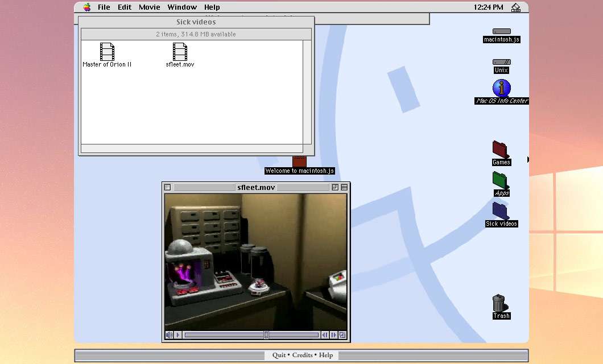Open the application switcher icon in menu bar
The width and height of the screenshot is (603, 364).
(516, 7)
